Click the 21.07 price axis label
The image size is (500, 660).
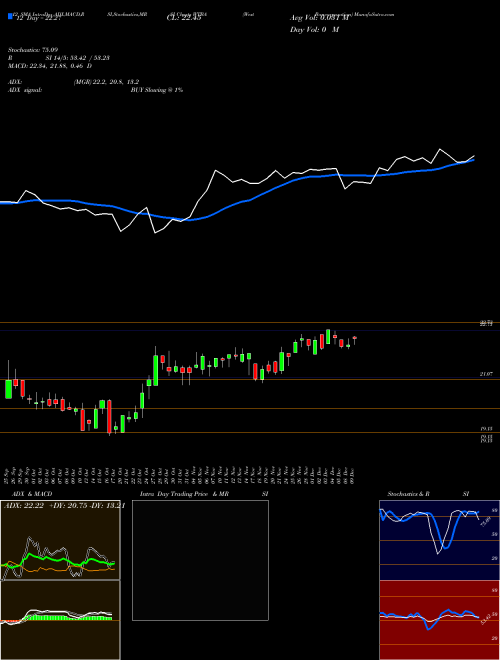486,374
